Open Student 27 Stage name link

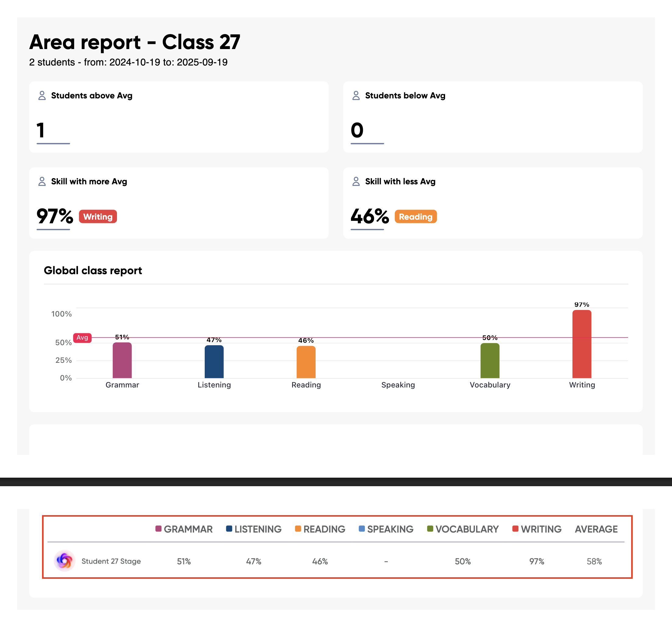pyautogui.click(x=111, y=561)
